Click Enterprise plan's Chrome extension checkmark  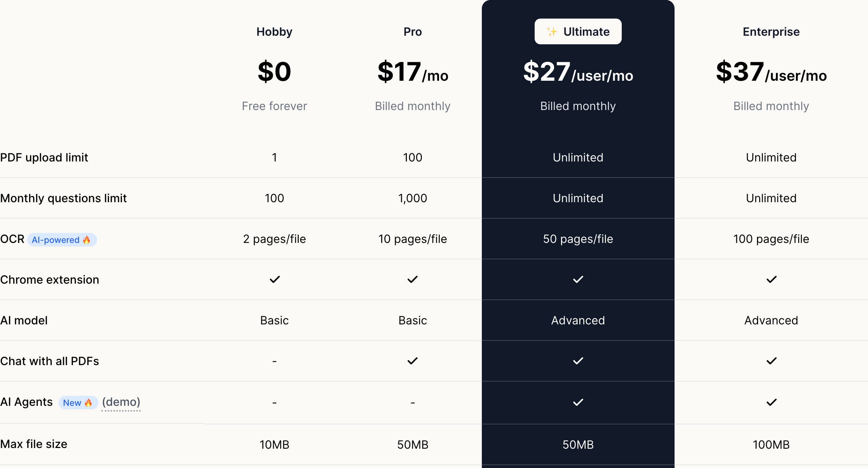[771, 279]
